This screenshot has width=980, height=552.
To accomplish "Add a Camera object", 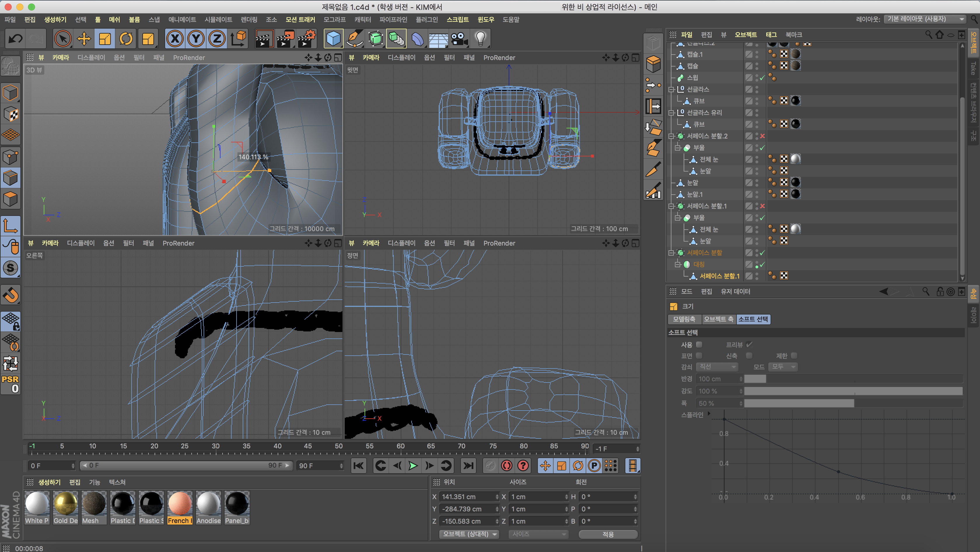I will (x=459, y=39).
